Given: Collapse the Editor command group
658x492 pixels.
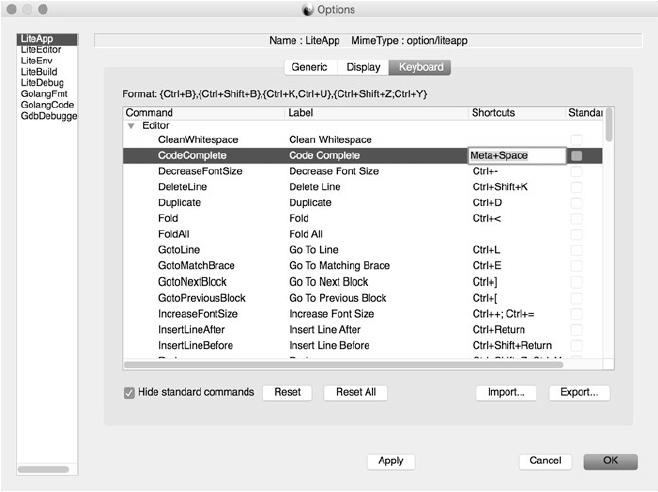Looking at the screenshot, I should pyautogui.click(x=131, y=126).
